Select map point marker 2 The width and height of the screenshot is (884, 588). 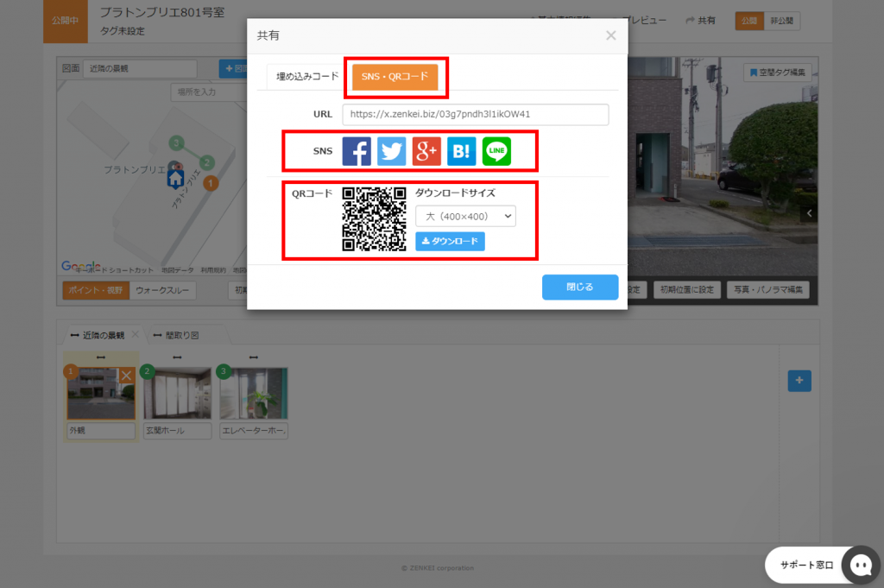[207, 163]
